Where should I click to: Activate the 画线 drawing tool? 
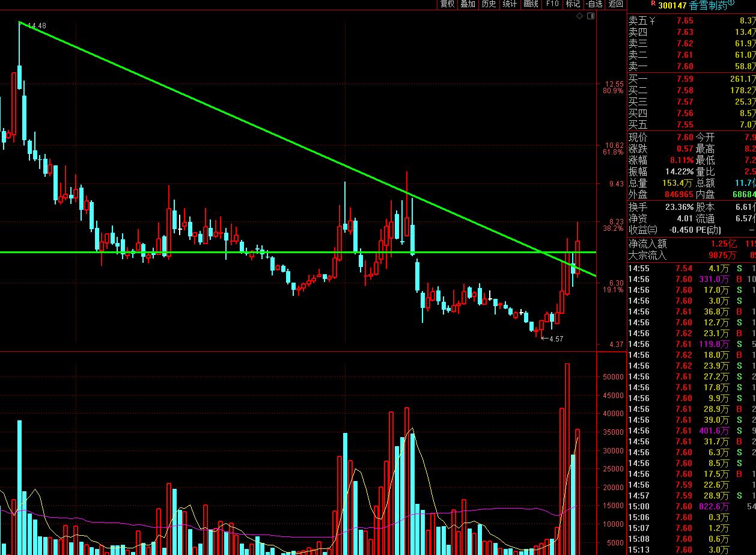[531, 4]
